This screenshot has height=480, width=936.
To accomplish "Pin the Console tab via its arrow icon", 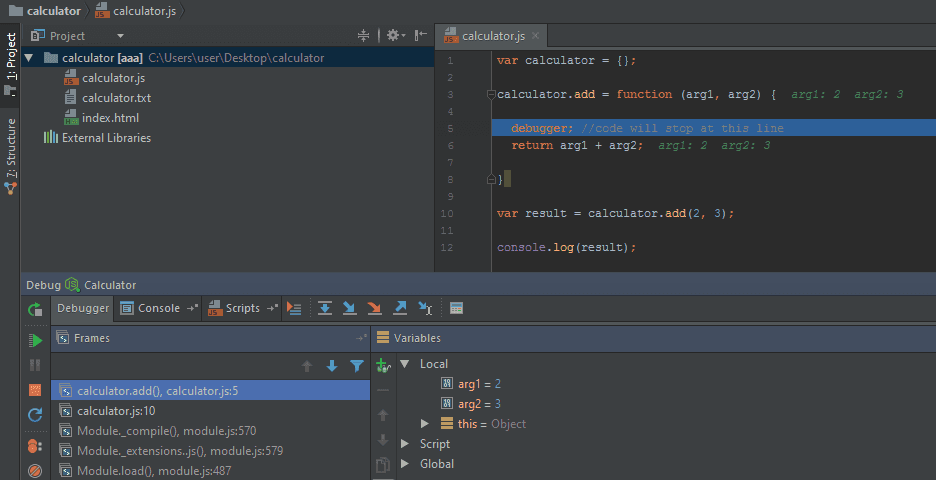I will point(192,308).
